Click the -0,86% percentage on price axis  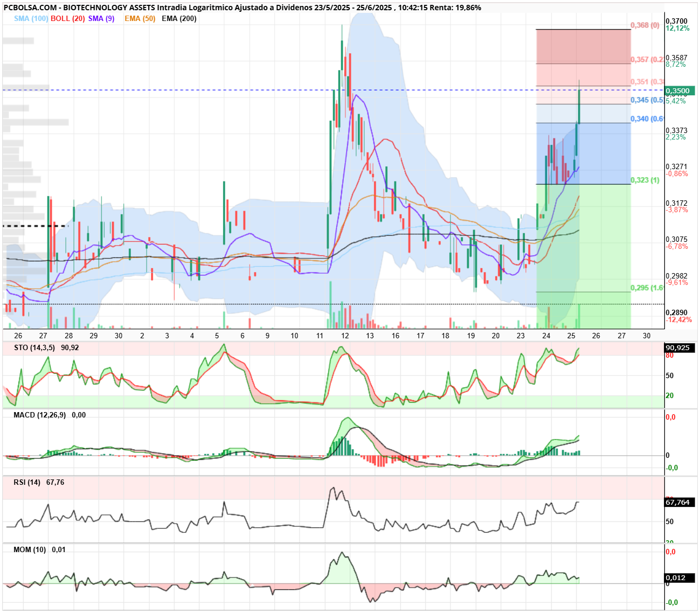pyautogui.click(x=677, y=174)
